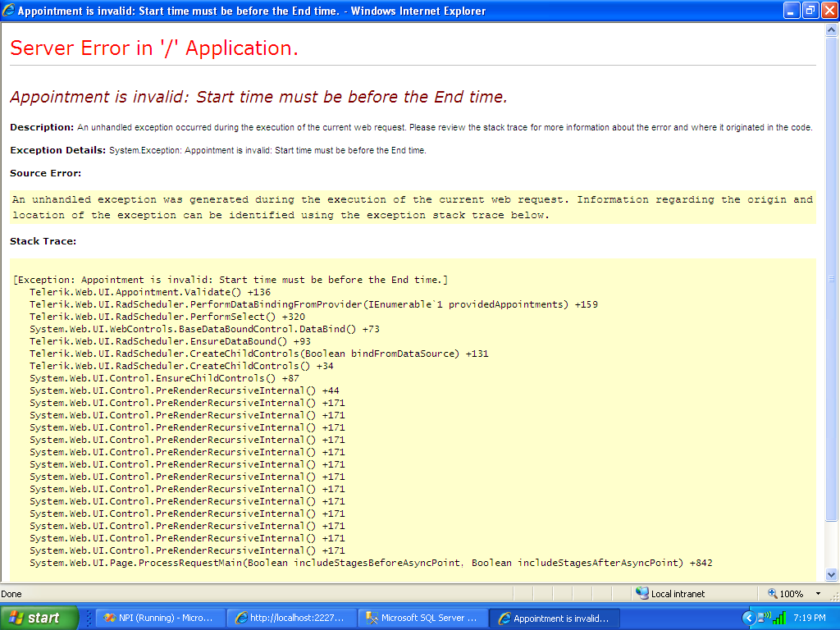The height and width of the screenshot is (630, 840).
Task: Click the scroll up arrow of page scrollbar
Action: (x=831, y=30)
